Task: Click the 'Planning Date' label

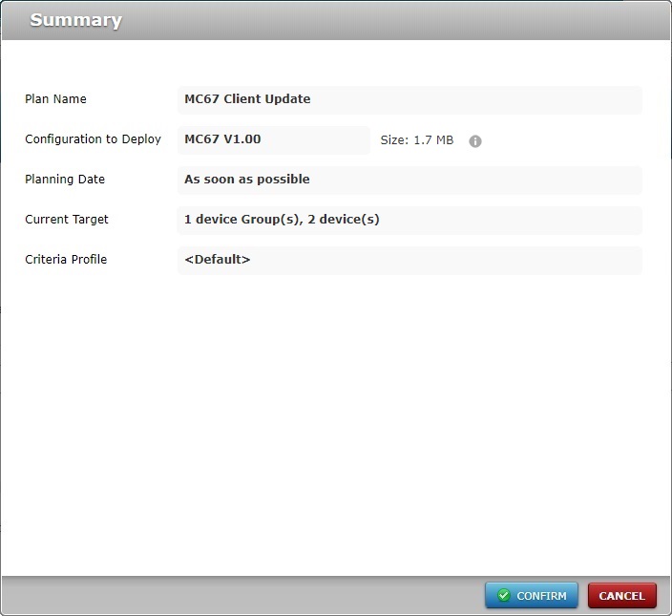Action: 65,180
